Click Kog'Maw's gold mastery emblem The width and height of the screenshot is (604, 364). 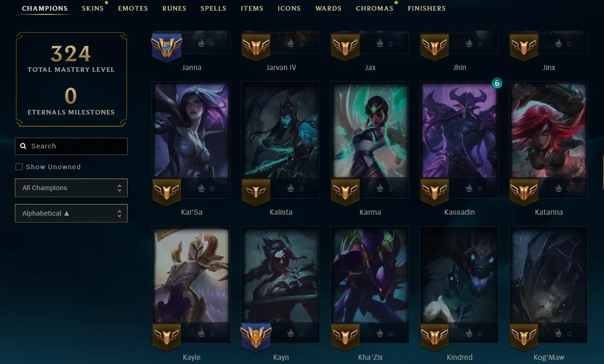click(524, 337)
